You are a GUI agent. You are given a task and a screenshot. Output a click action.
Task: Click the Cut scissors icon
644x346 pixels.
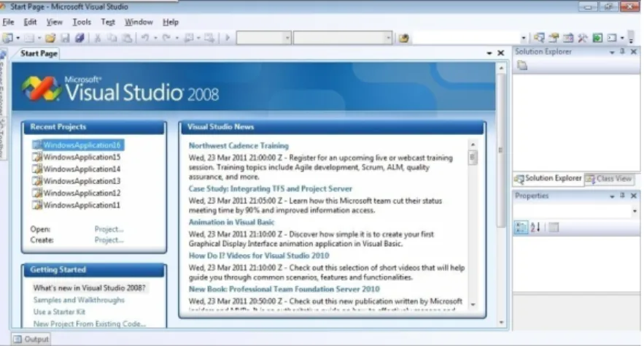pos(98,38)
